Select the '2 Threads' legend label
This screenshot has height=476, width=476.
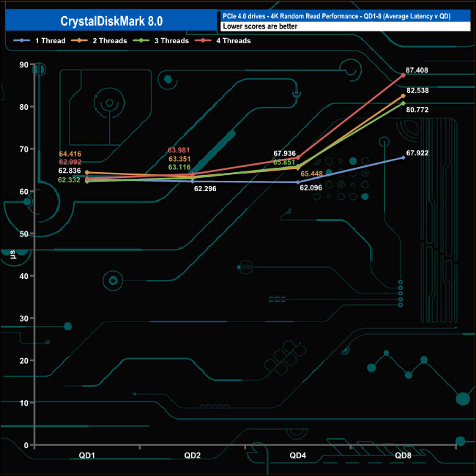[110, 41]
